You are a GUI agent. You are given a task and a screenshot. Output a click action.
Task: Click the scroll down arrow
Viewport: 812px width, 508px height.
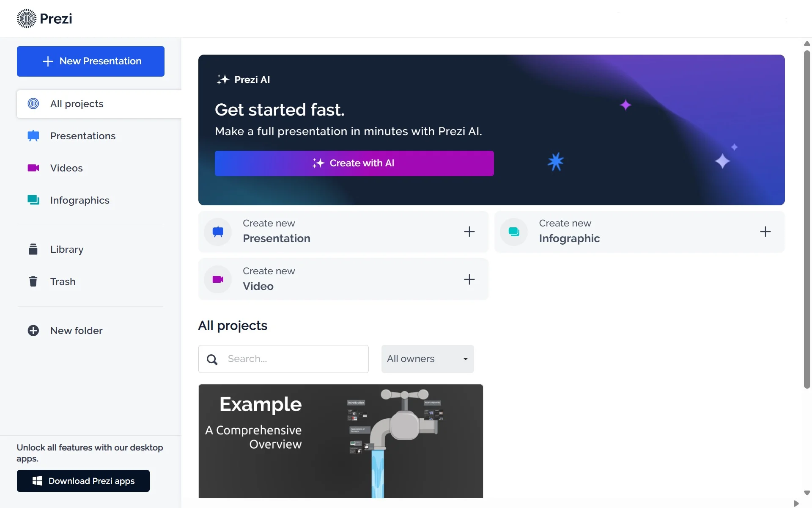pyautogui.click(x=807, y=493)
